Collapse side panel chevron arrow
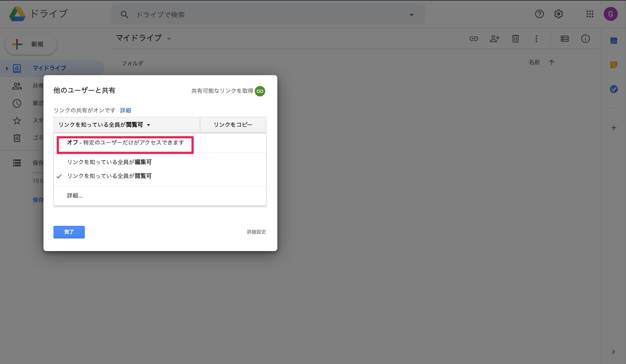The width and height of the screenshot is (626, 364). pos(613,352)
